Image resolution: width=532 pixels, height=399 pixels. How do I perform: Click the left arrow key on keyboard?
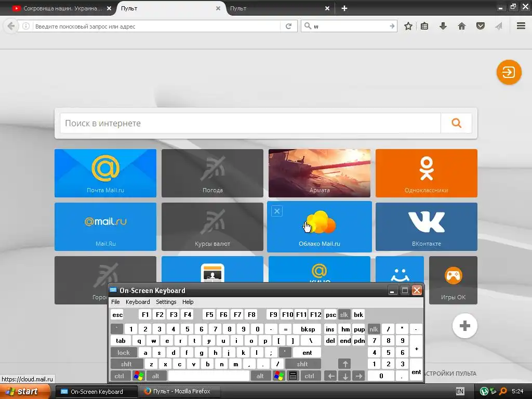click(x=331, y=376)
